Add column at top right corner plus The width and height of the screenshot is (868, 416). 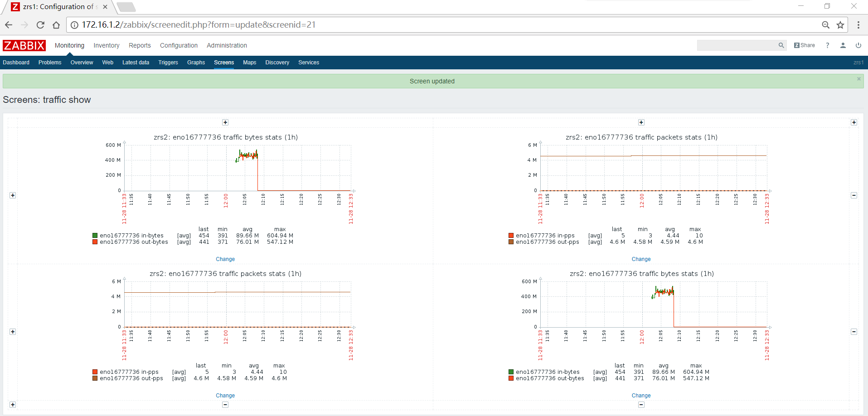coord(854,122)
